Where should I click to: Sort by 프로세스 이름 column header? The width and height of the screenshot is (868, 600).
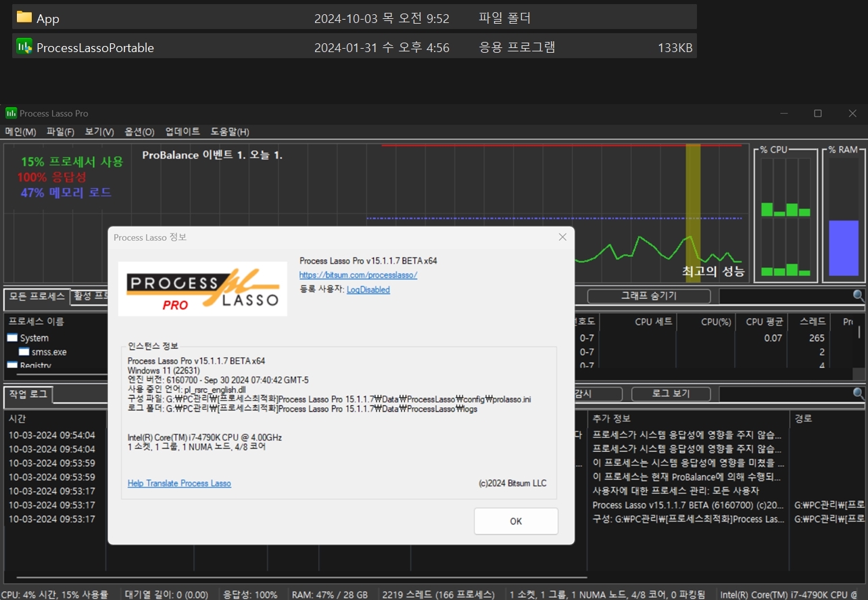[37, 322]
